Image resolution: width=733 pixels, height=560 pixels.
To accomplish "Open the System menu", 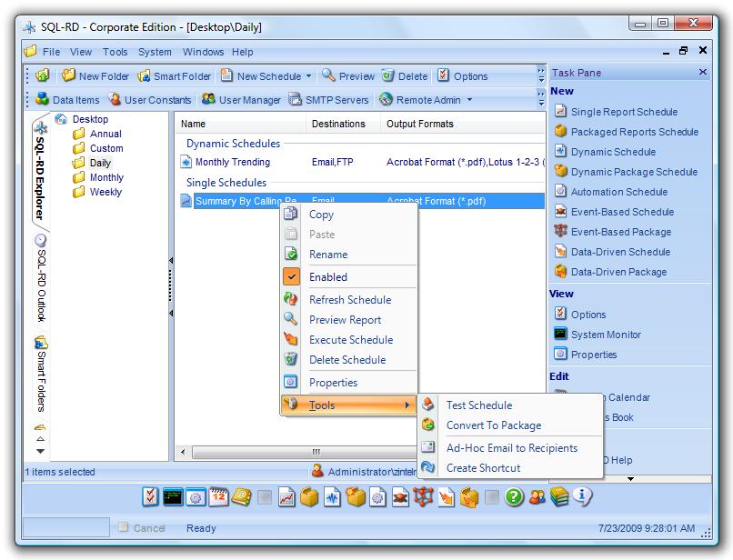I will (155, 52).
